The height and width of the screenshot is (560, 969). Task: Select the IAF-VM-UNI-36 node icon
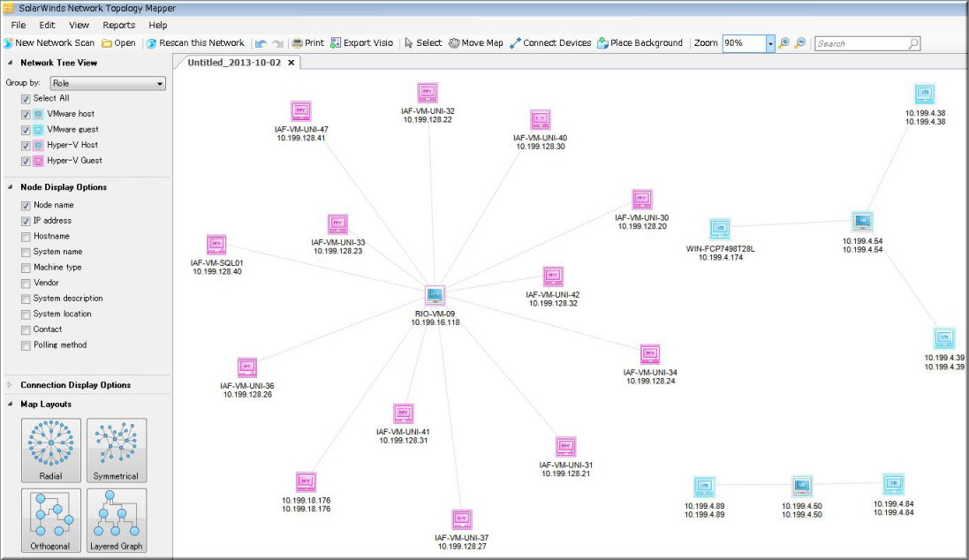click(247, 367)
